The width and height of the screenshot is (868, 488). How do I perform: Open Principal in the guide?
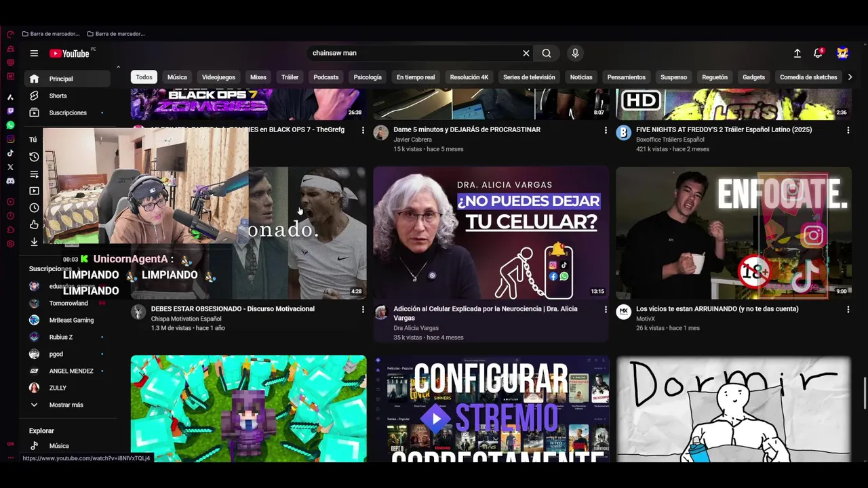pos(68,79)
